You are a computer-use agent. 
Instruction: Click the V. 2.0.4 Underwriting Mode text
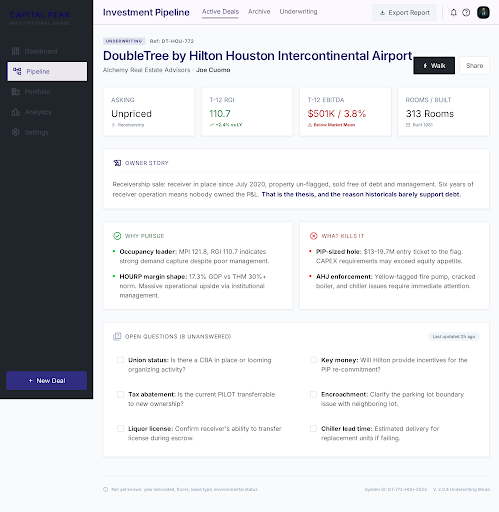[x=461, y=490]
